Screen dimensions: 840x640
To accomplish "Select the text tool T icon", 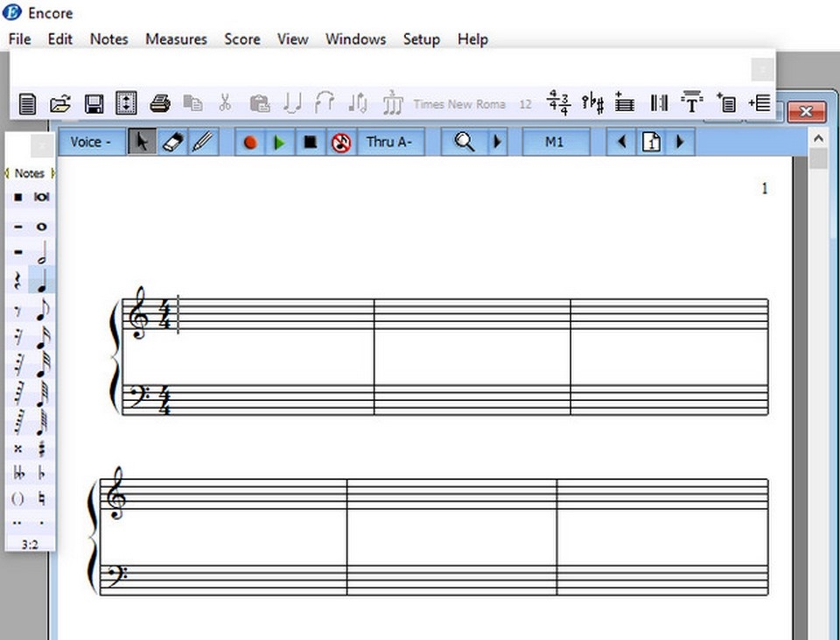I will pyautogui.click(x=691, y=102).
